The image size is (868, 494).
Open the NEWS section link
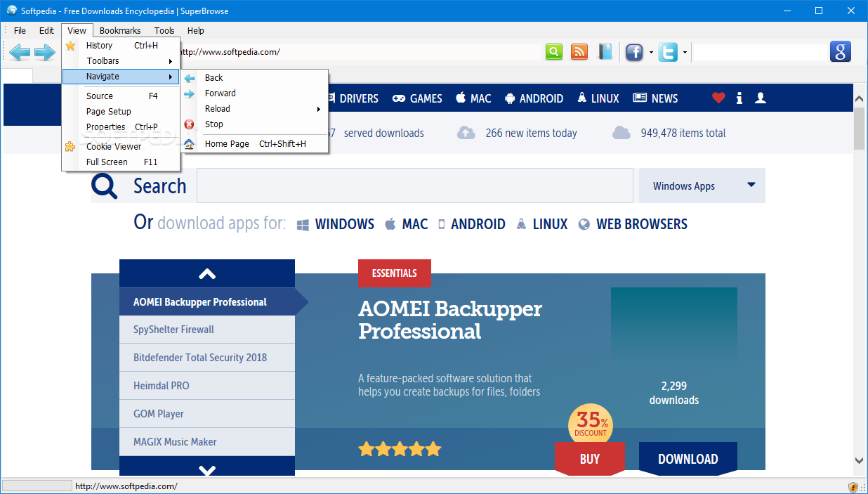[x=655, y=98]
